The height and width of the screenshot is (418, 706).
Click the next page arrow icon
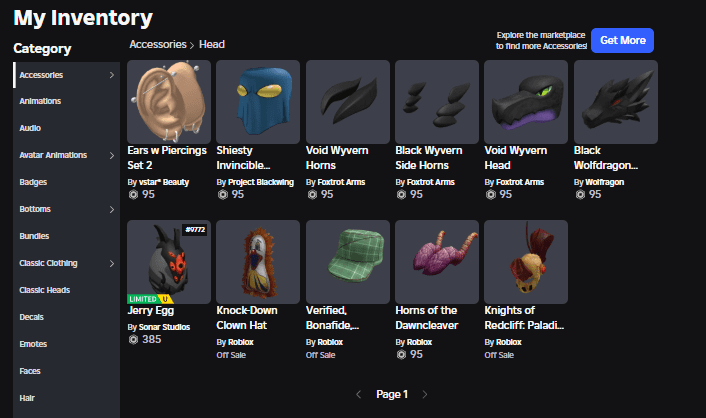[x=425, y=395]
